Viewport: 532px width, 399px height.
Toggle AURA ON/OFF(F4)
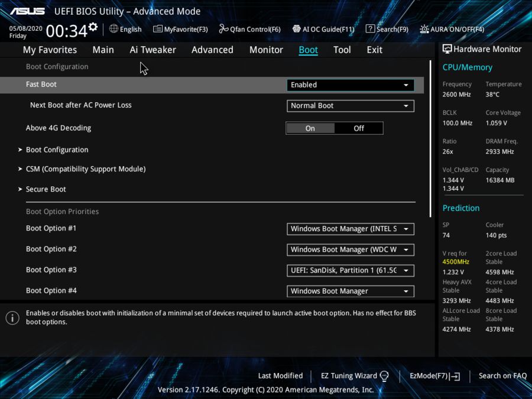pyautogui.click(x=452, y=29)
